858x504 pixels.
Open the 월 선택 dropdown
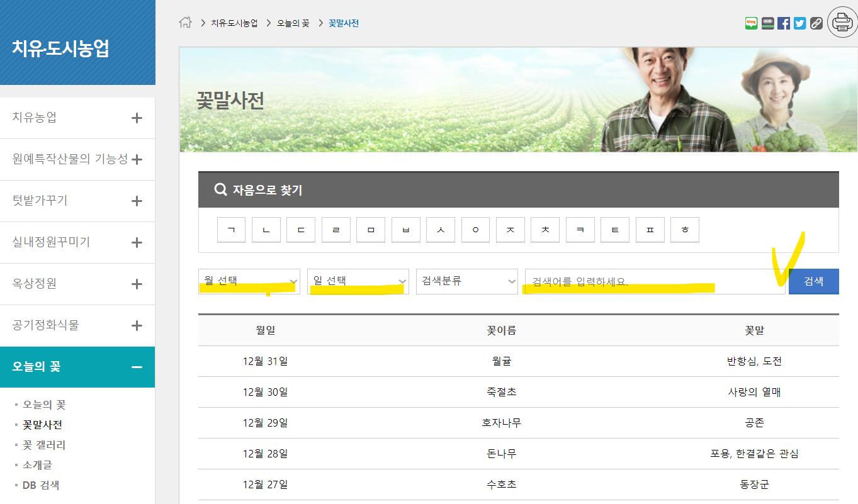(249, 281)
